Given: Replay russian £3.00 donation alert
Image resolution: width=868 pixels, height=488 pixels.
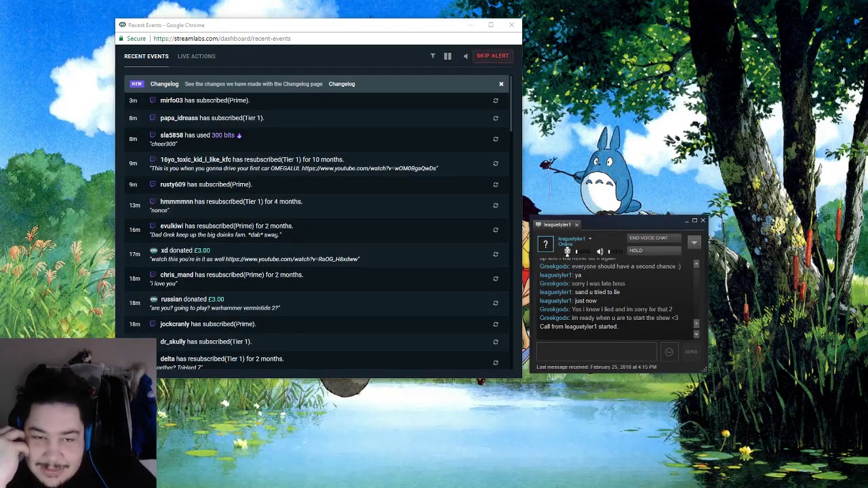Looking at the screenshot, I should click(496, 303).
